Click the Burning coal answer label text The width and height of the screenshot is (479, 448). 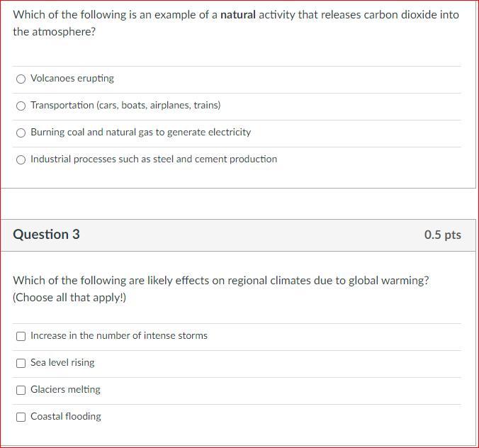pyautogui.click(x=140, y=133)
